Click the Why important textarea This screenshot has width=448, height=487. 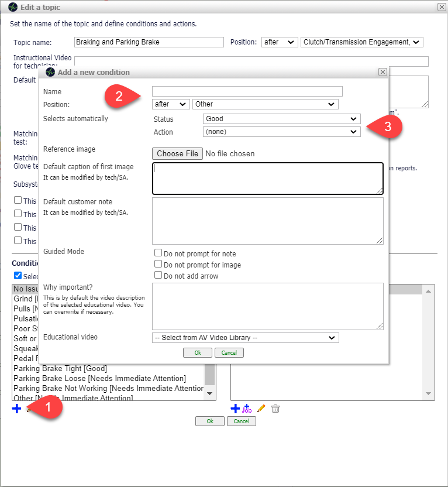(x=268, y=306)
